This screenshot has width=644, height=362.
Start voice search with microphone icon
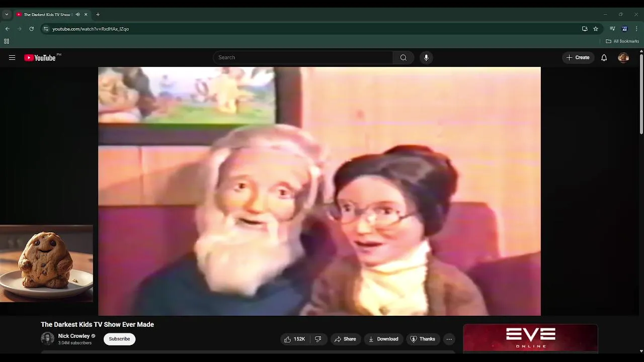[426, 57]
